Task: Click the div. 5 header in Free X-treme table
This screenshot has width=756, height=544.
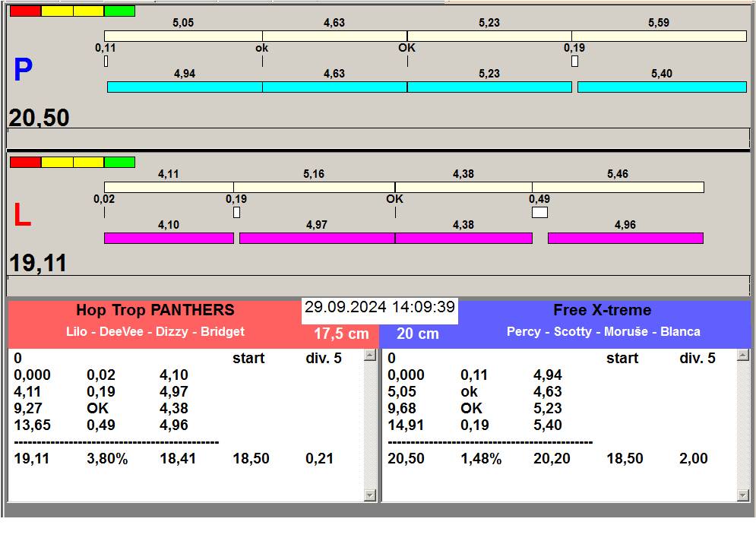Action: click(697, 359)
